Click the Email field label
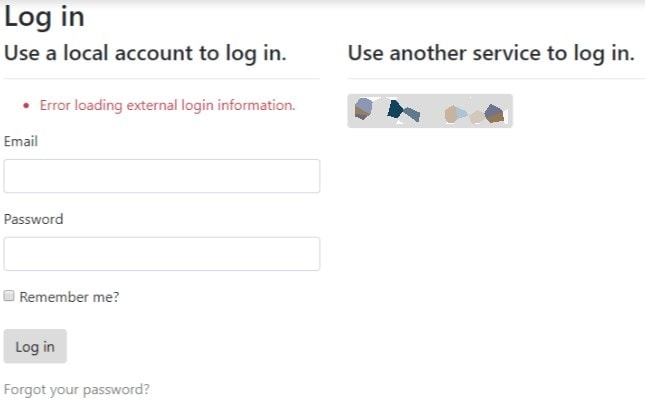 pos(21,142)
